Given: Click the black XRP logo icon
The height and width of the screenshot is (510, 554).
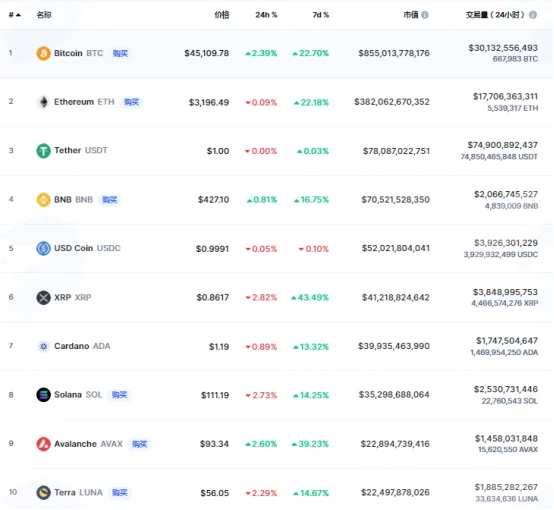Looking at the screenshot, I should click(43, 298).
